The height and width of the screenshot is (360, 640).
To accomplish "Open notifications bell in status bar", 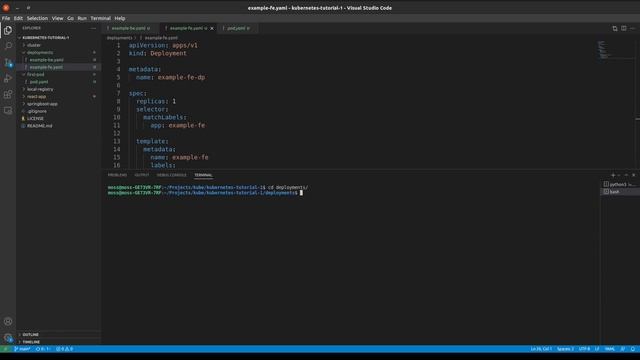I will click(633, 349).
